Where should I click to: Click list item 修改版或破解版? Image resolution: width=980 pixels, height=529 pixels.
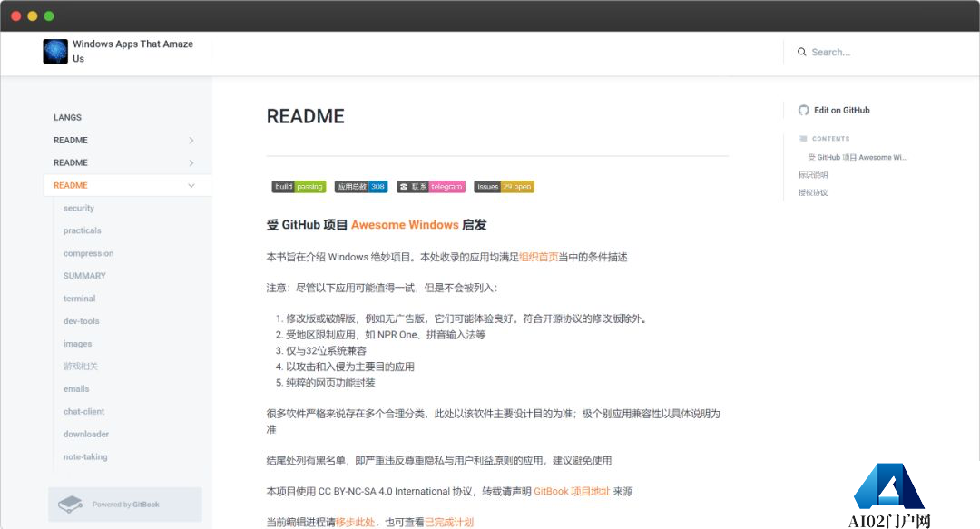[465, 318]
